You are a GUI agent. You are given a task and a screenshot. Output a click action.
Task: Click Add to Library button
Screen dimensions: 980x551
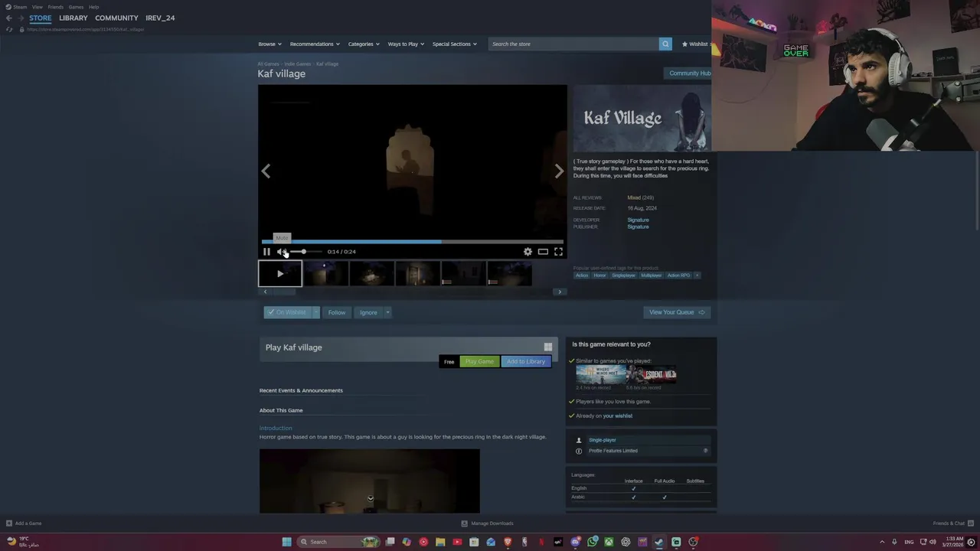pos(526,361)
